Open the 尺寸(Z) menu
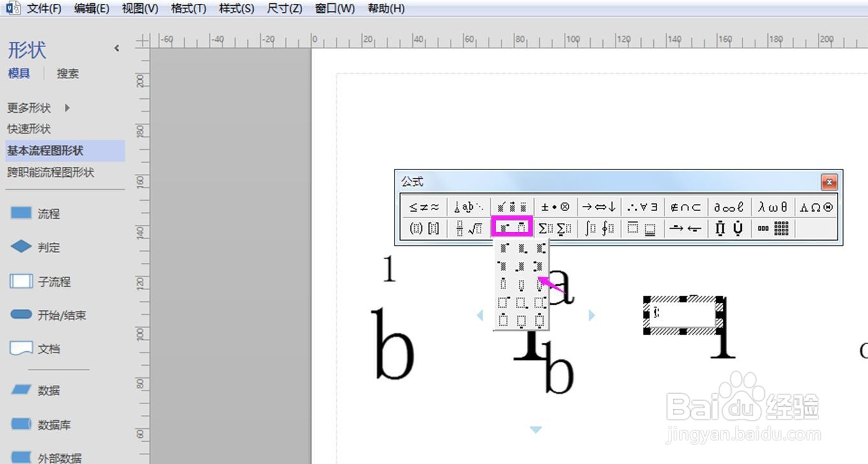The image size is (868, 464). point(285,8)
